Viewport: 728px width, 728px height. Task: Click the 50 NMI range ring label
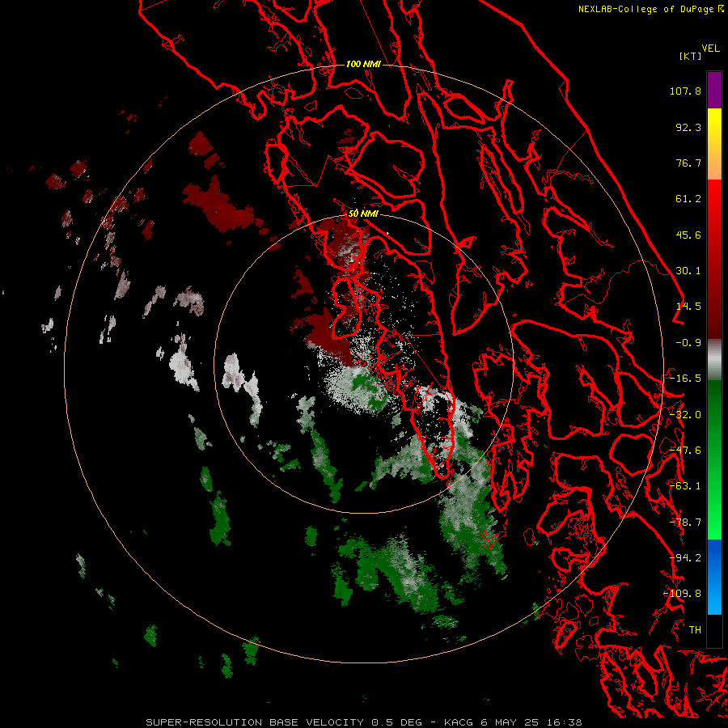click(x=363, y=214)
